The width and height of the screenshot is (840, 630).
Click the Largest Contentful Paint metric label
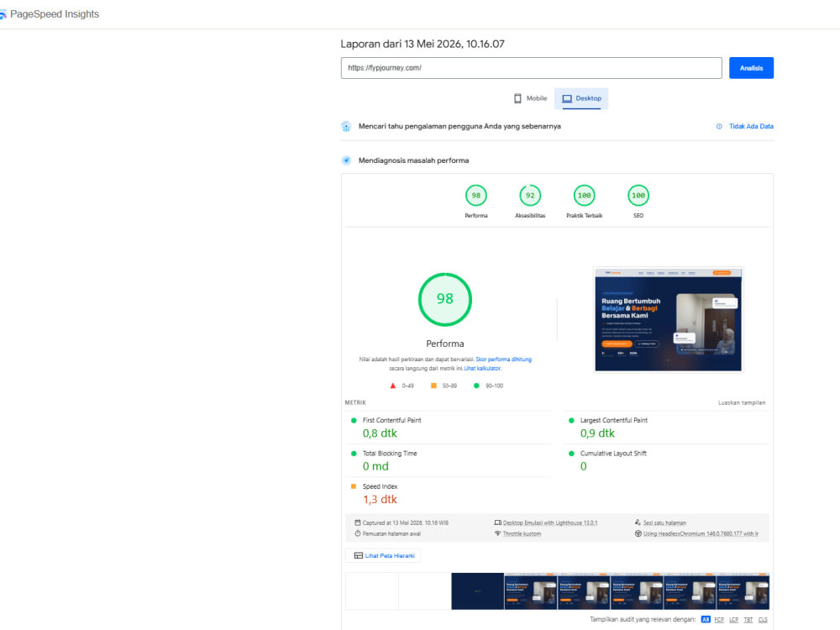tap(613, 421)
